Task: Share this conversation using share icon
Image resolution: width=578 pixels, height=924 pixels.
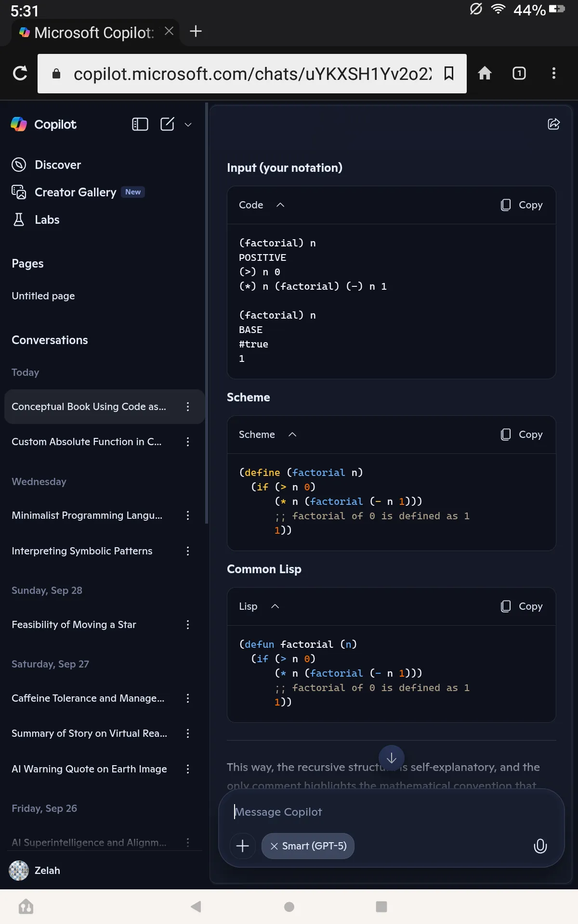Action: coord(553,124)
